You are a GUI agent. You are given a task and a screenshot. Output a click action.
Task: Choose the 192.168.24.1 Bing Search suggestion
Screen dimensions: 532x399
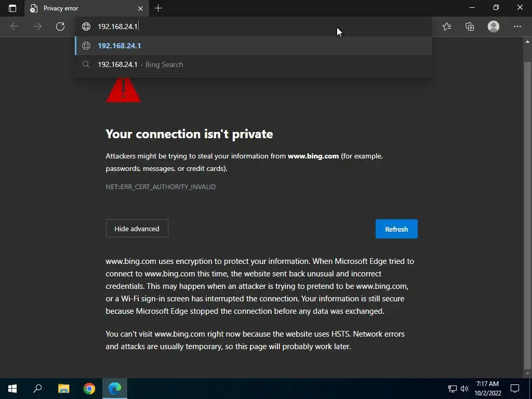[x=254, y=64]
